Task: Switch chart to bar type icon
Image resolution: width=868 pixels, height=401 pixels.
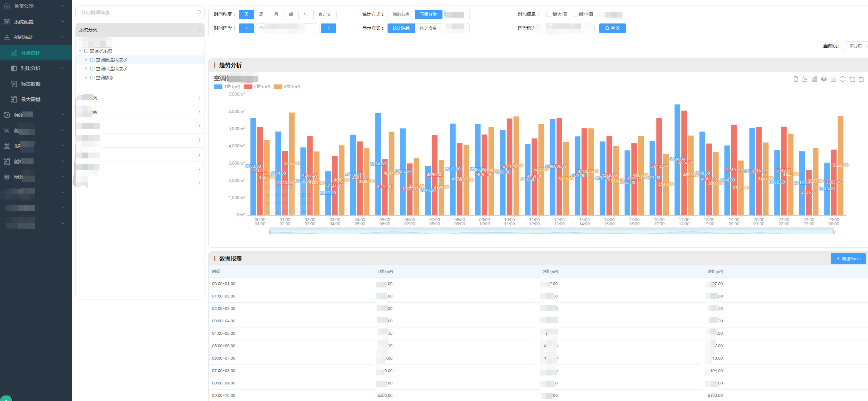Action: pyautogui.click(x=814, y=79)
